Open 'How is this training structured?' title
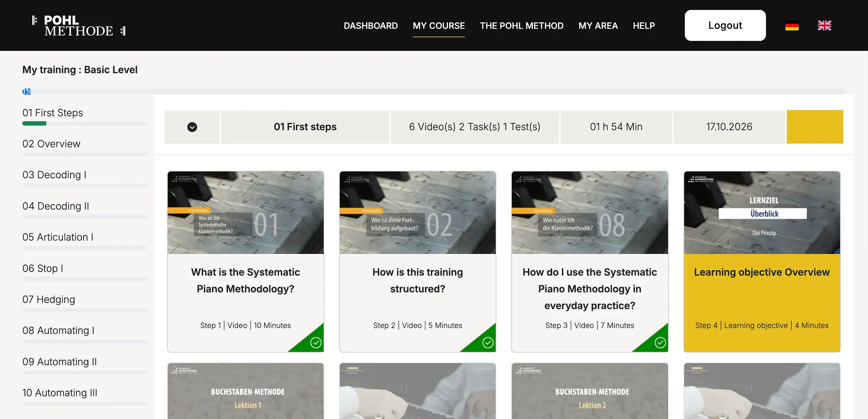868x419 pixels. tap(418, 280)
